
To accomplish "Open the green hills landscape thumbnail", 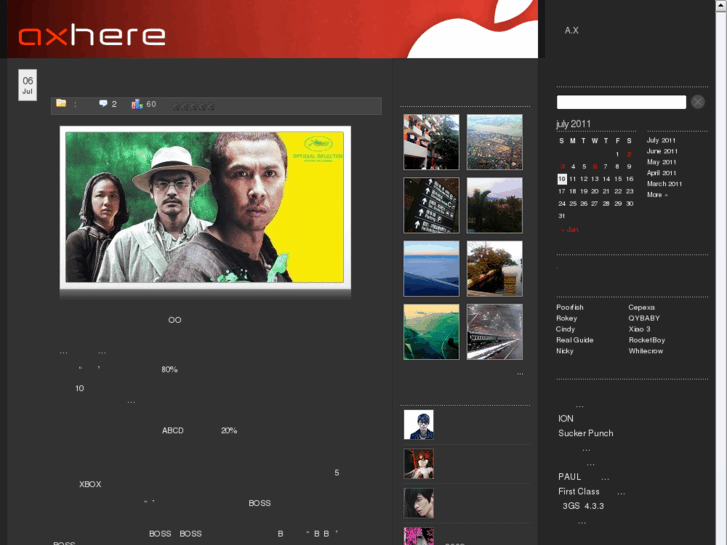I will (431, 332).
